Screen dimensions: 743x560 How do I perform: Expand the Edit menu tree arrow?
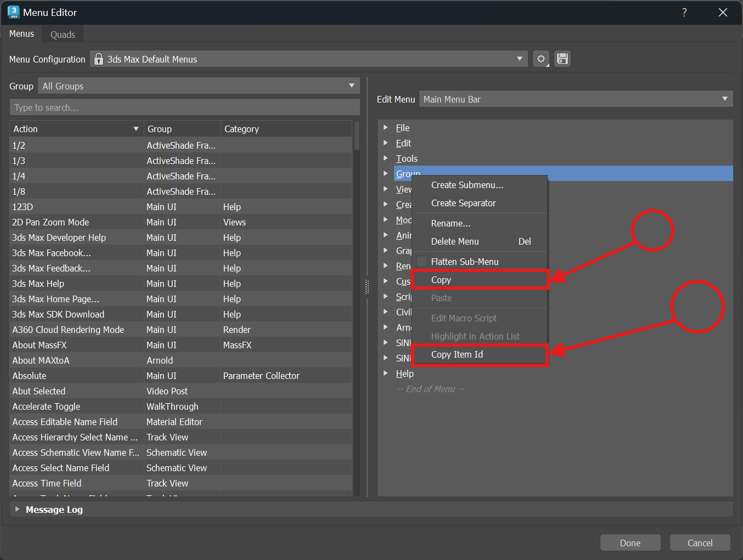(386, 143)
